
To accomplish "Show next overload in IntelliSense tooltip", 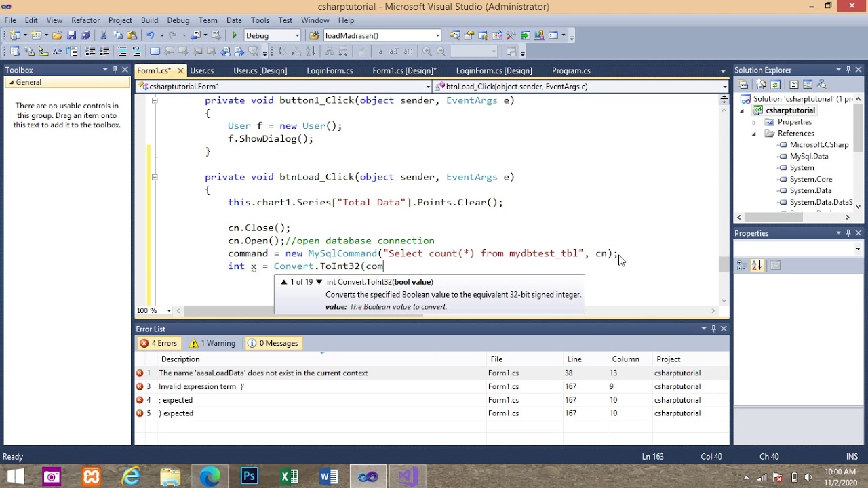I will point(319,282).
